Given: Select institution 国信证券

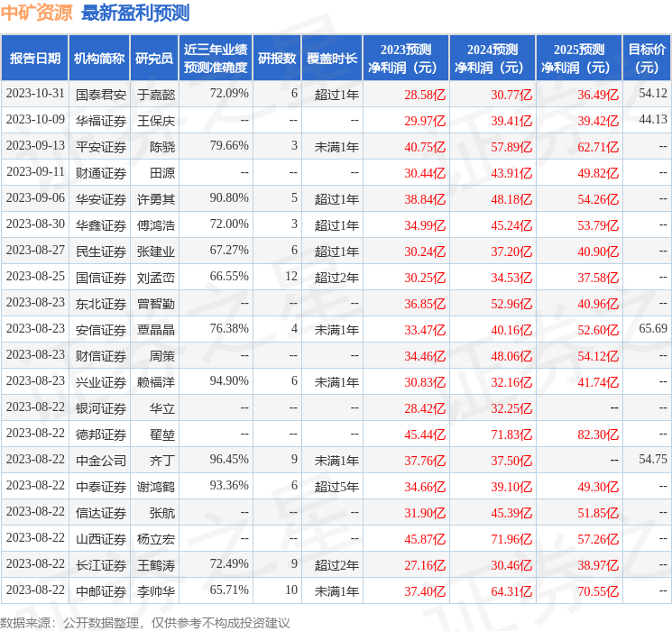Looking at the screenshot, I should [x=101, y=277].
